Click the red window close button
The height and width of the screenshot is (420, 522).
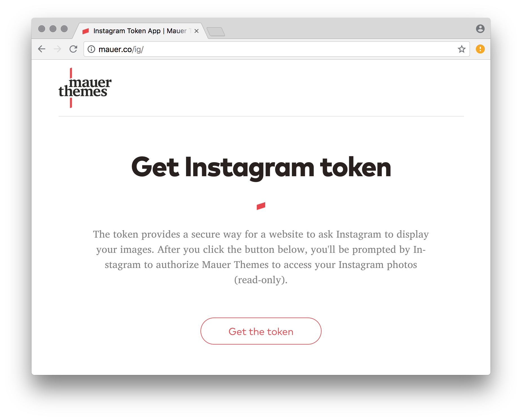[x=42, y=29]
